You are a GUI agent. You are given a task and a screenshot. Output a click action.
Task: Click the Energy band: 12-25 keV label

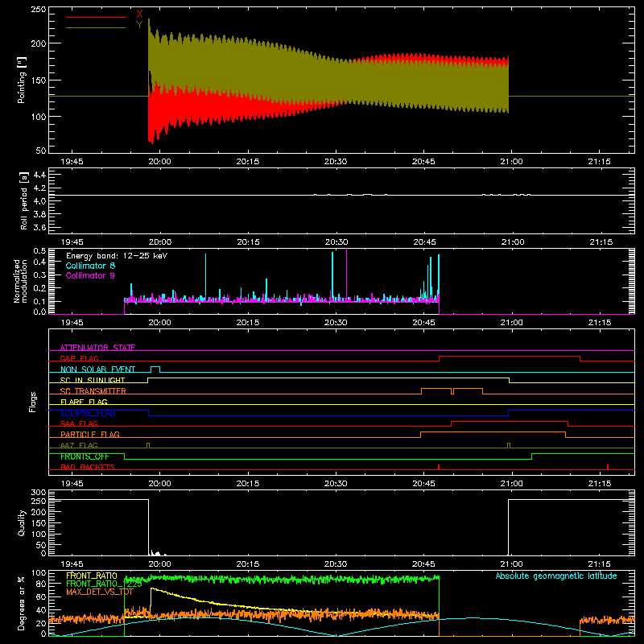(117, 256)
